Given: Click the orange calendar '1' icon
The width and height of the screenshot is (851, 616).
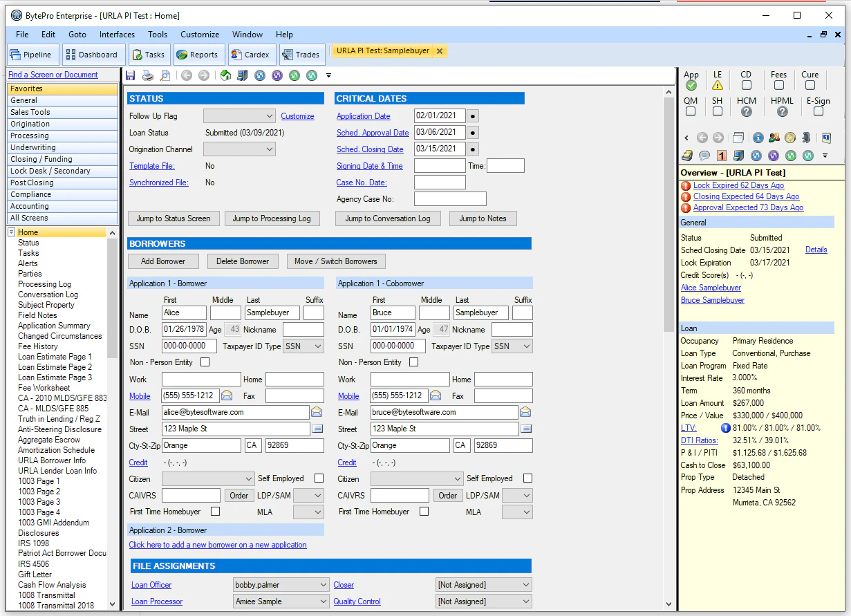Looking at the screenshot, I should [x=722, y=155].
